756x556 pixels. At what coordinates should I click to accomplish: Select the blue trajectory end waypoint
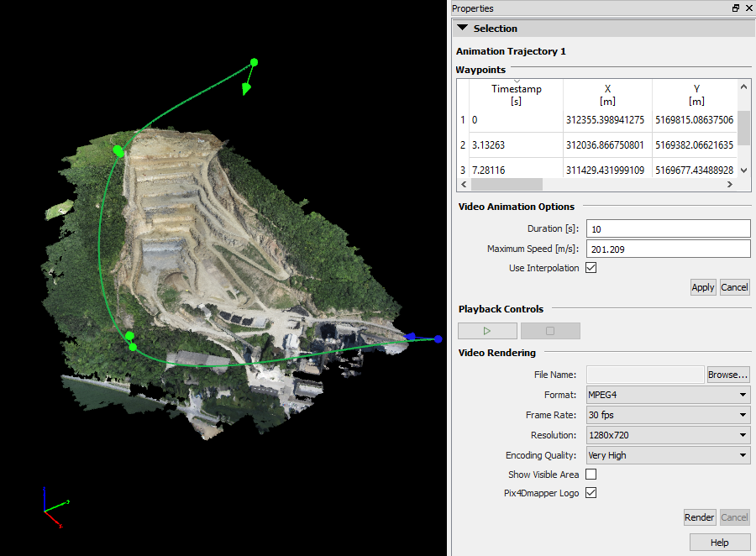click(438, 339)
